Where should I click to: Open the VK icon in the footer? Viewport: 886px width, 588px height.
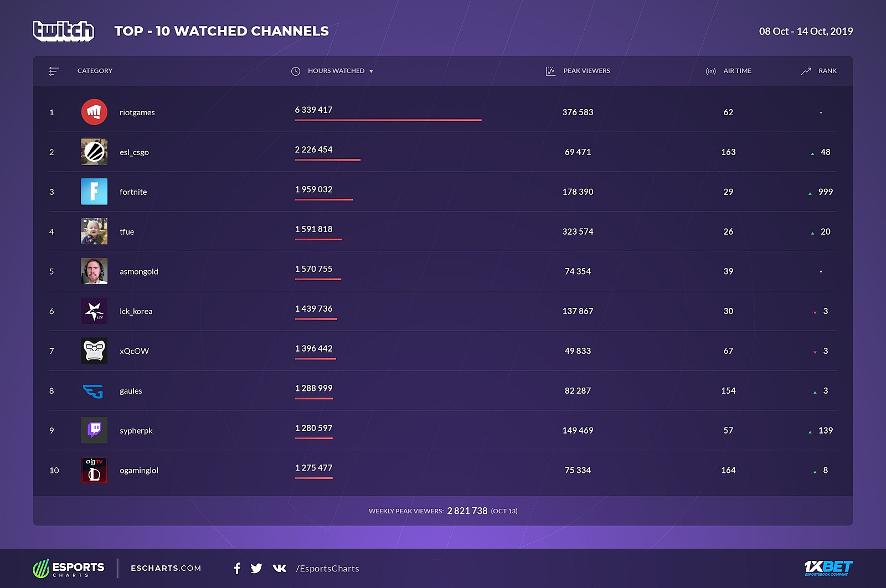280,568
